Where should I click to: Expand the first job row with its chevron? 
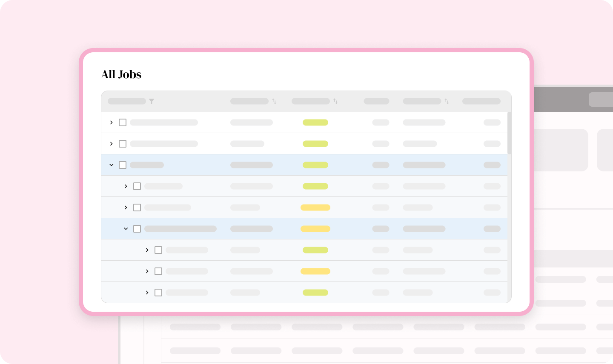pos(112,122)
